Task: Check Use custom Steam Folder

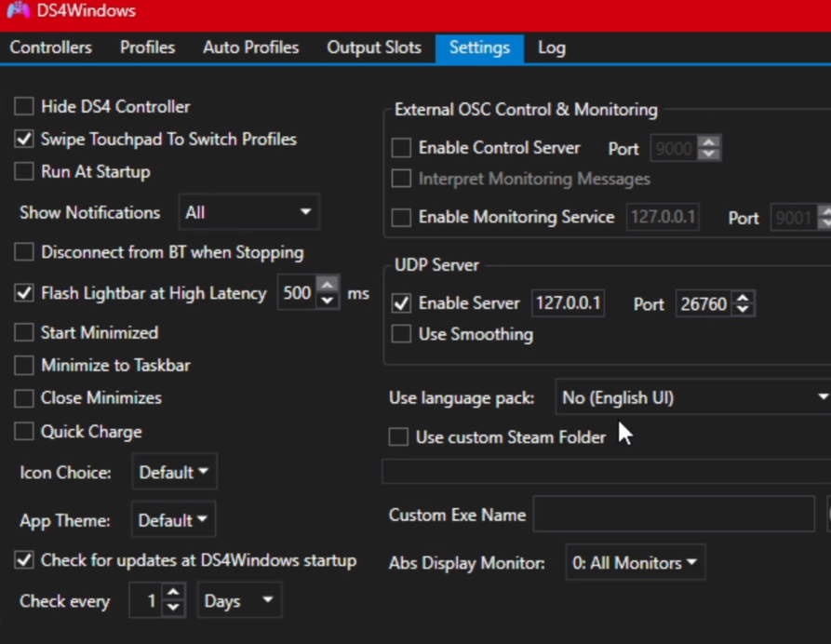Action: tap(398, 436)
